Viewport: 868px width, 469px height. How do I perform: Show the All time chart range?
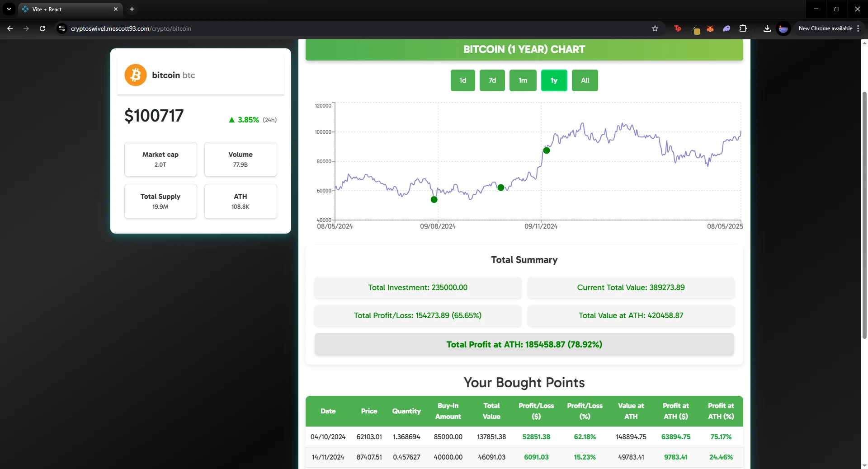[585, 80]
